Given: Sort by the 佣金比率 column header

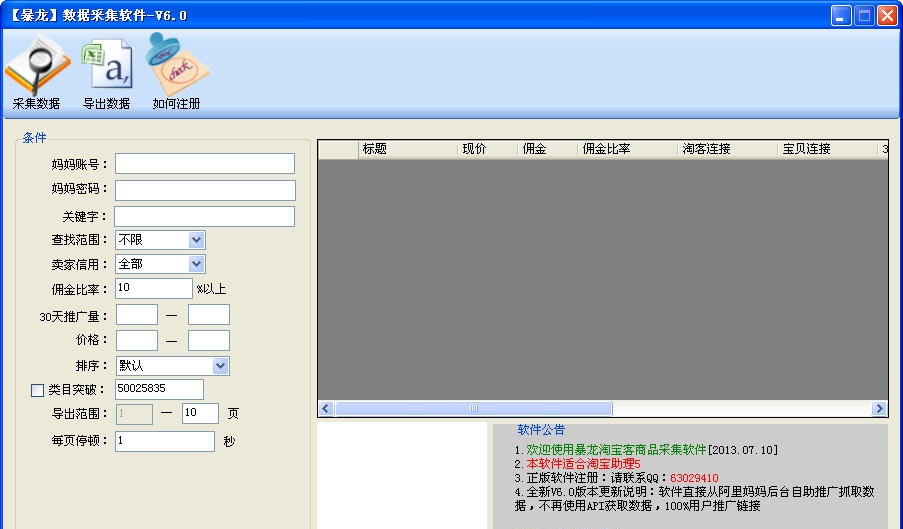Looking at the screenshot, I should click(x=627, y=149).
